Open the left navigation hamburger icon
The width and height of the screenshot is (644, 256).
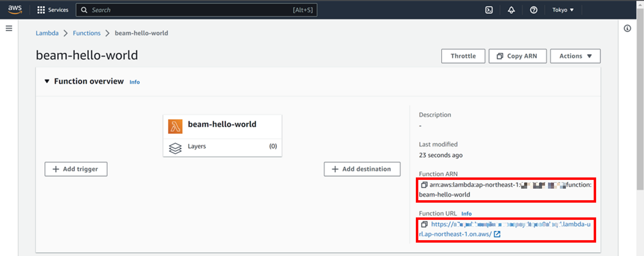click(x=9, y=28)
